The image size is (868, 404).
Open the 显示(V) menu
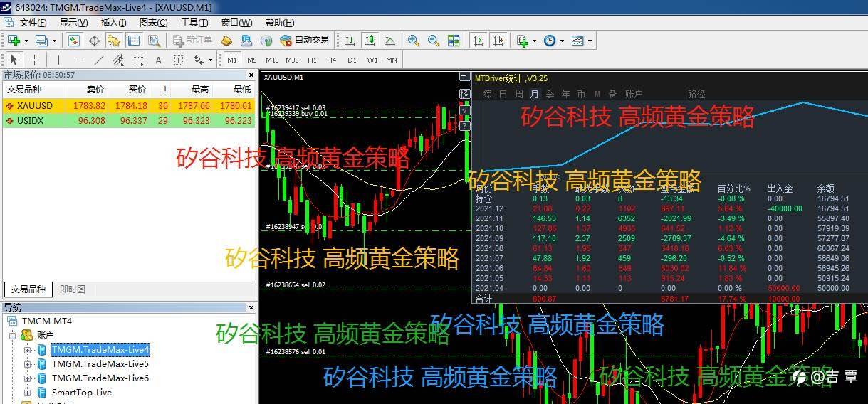pyautogui.click(x=73, y=22)
